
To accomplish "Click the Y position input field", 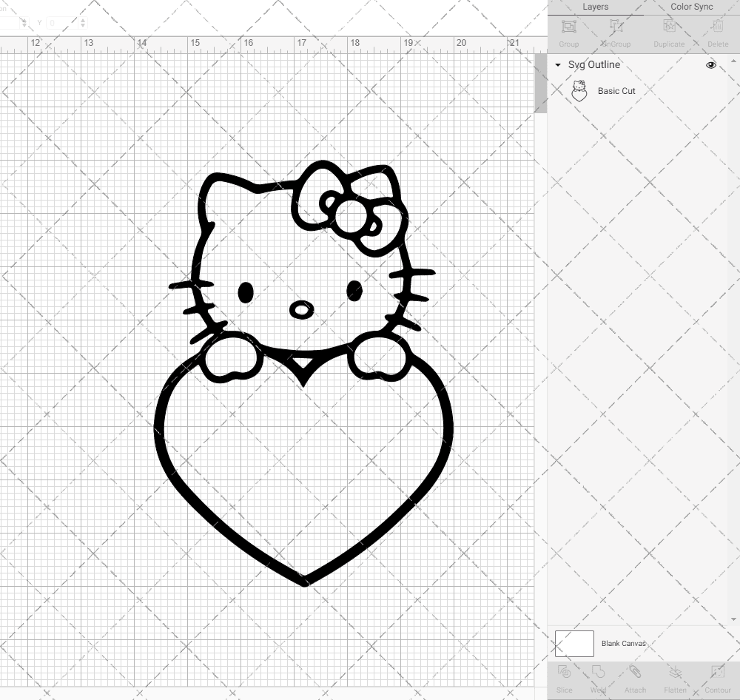I will coord(61,24).
